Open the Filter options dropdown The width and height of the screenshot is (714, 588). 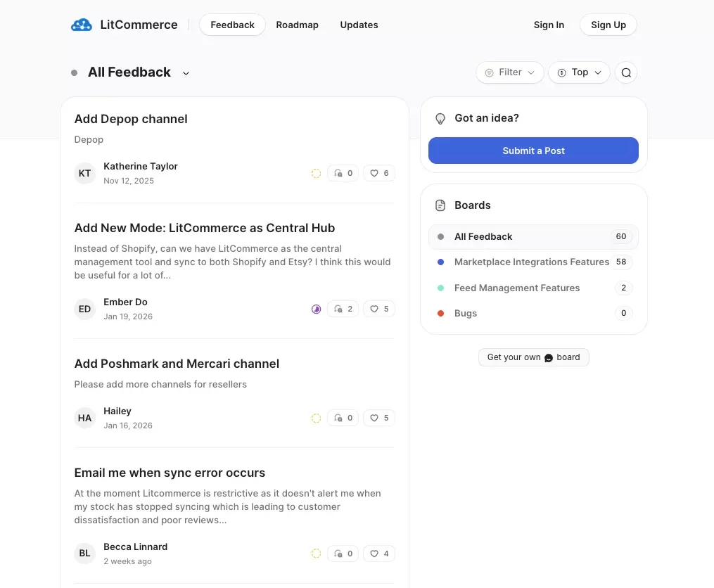click(x=509, y=72)
